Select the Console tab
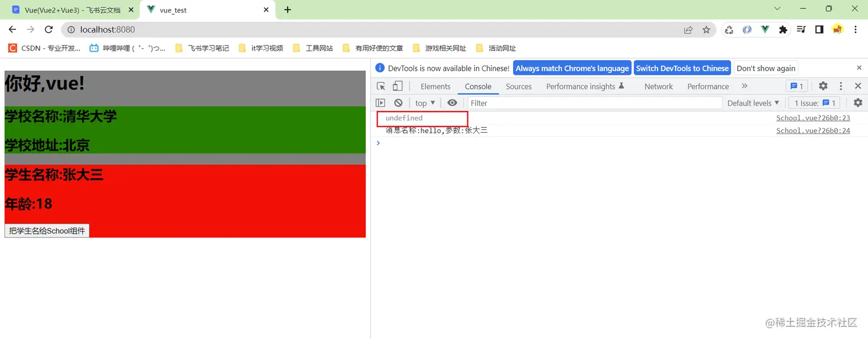This screenshot has height=339, width=868. 478,86
